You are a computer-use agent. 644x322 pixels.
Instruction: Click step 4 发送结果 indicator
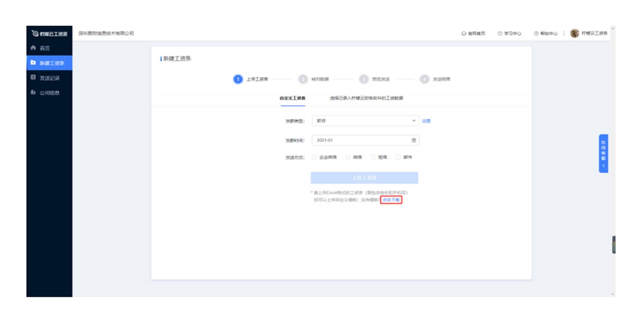point(435,79)
